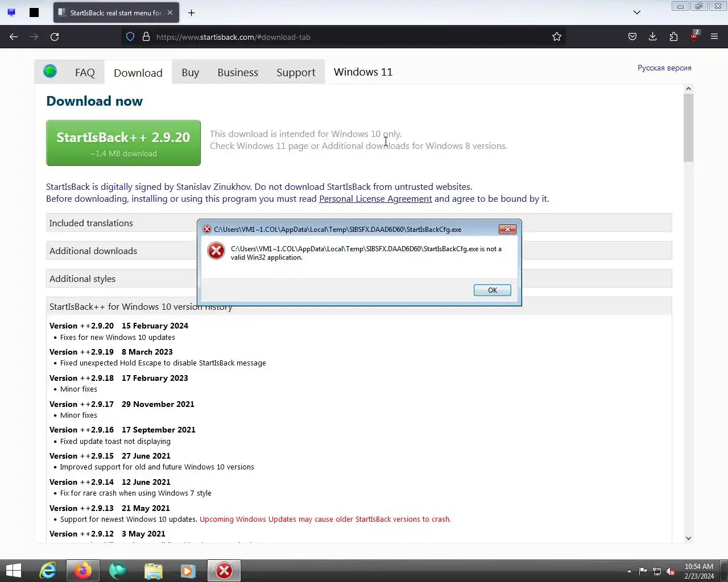Image resolution: width=728 pixels, height=582 pixels.
Task: Collapse the Windows 10 version history section
Action: click(x=359, y=306)
